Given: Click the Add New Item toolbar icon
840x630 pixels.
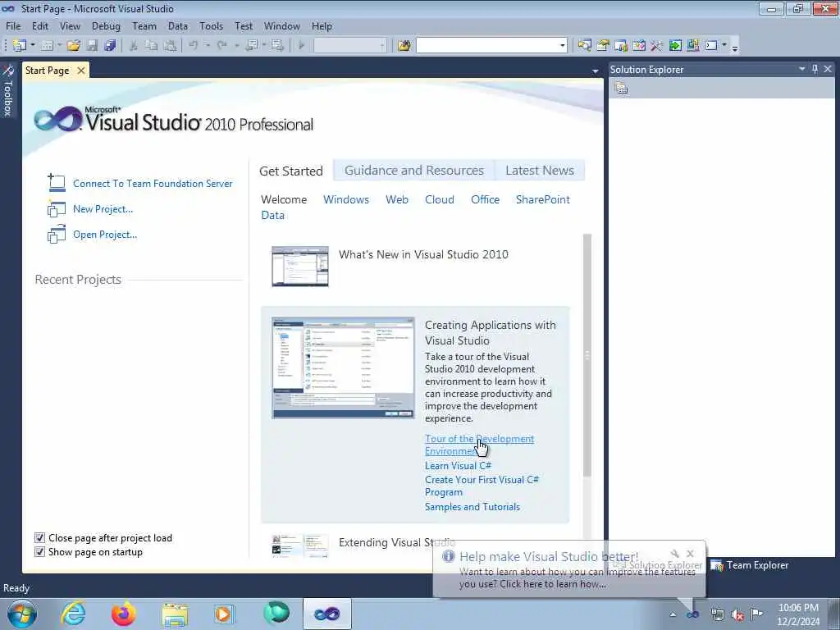Looking at the screenshot, I should (x=47, y=46).
